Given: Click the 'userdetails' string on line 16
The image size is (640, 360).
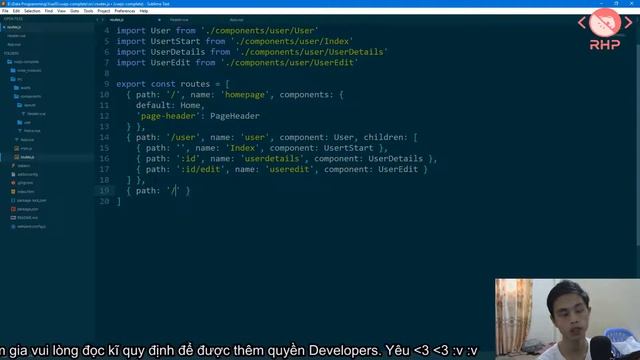Looking at the screenshot, I should click(x=272, y=158).
